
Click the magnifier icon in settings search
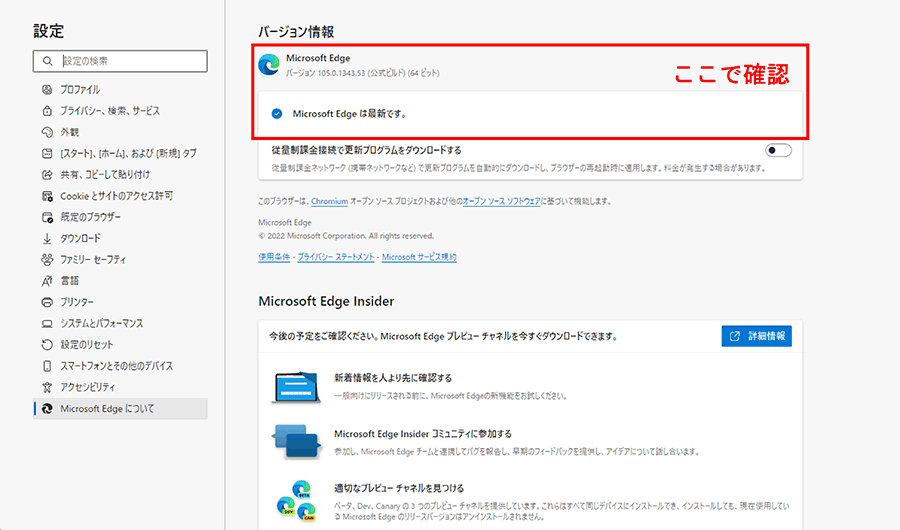pos(48,61)
